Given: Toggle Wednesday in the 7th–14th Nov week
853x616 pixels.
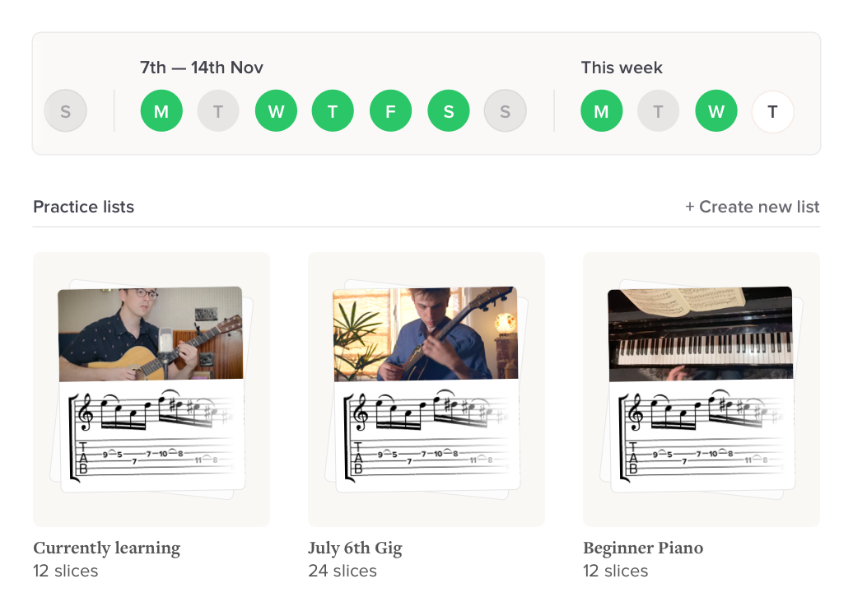Looking at the screenshot, I should (x=276, y=111).
